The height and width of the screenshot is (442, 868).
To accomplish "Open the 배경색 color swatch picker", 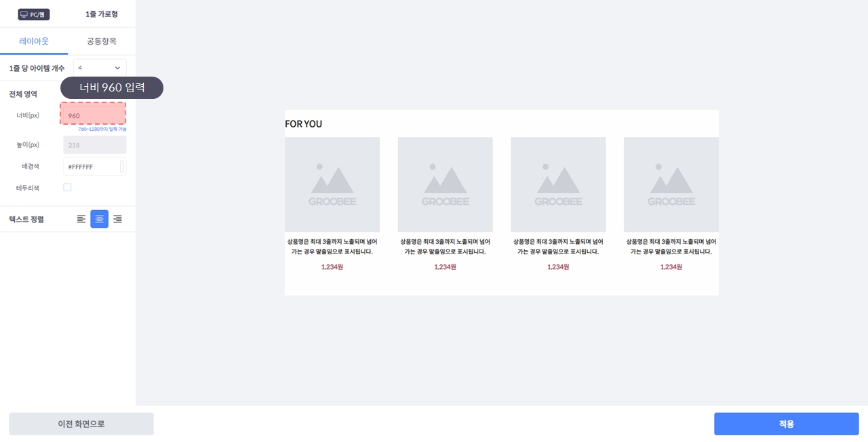I will point(122,167).
